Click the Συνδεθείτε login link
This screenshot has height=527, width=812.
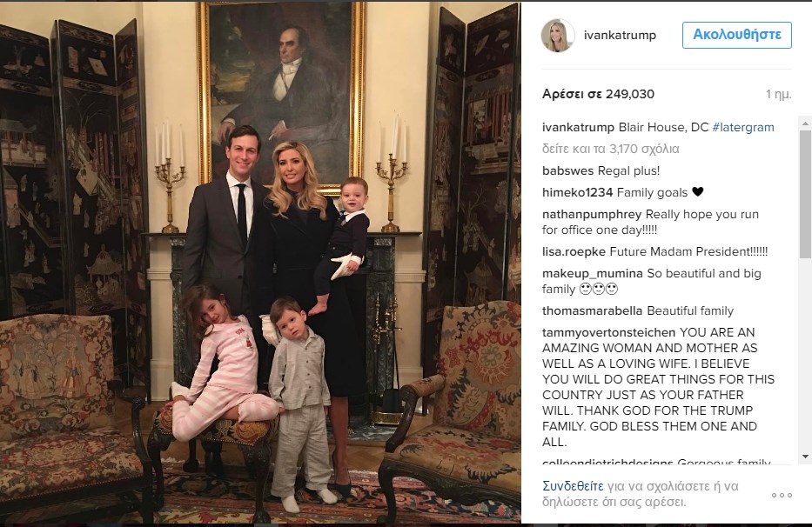573,486
